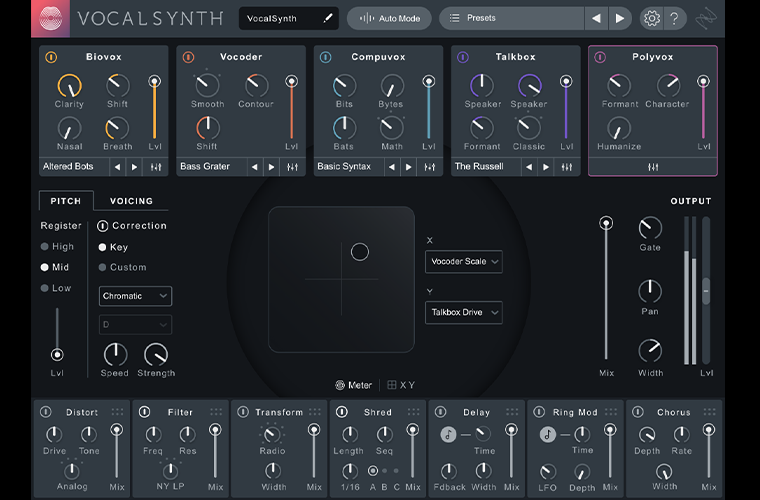Click the XY pad circular control point

click(x=360, y=252)
